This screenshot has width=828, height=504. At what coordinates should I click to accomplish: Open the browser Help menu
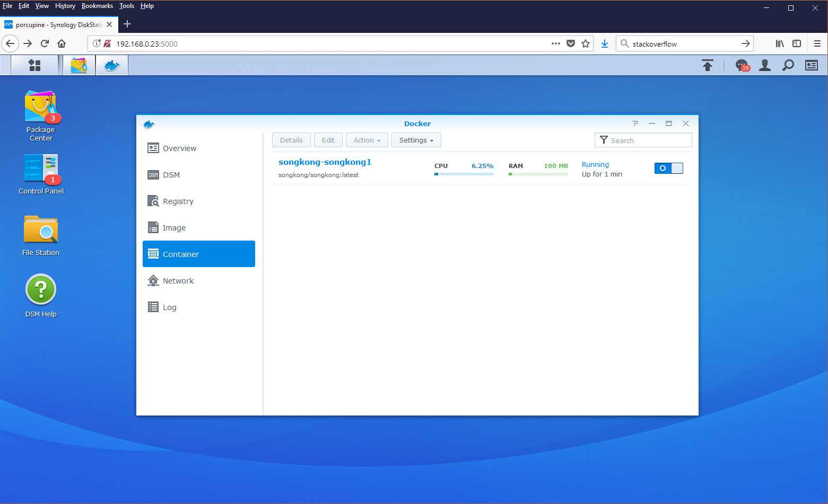147,6
